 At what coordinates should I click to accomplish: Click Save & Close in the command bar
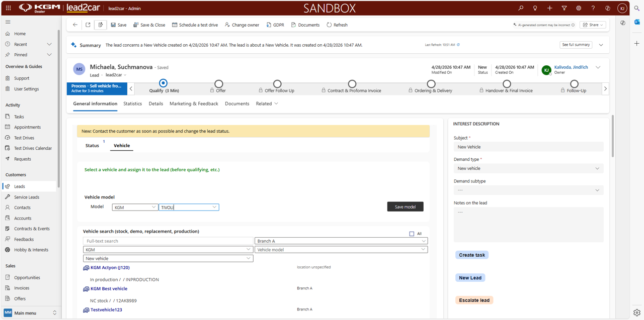point(149,25)
